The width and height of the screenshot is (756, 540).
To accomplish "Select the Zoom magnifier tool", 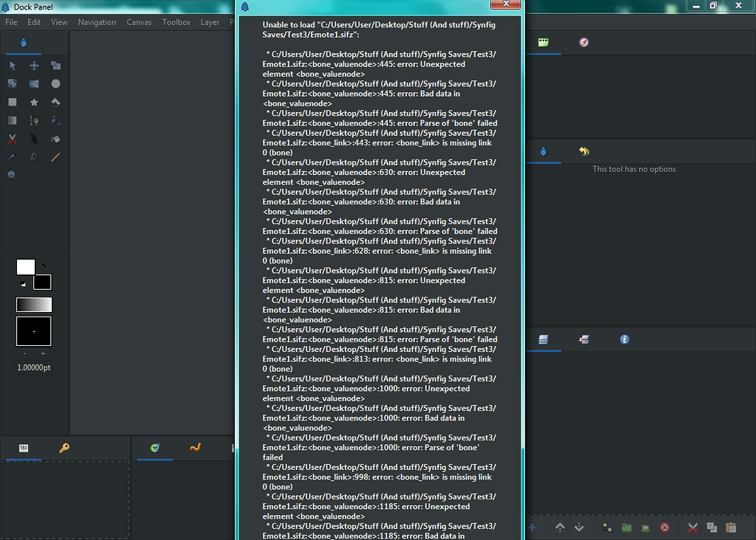I will pyautogui.click(x=13, y=176).
